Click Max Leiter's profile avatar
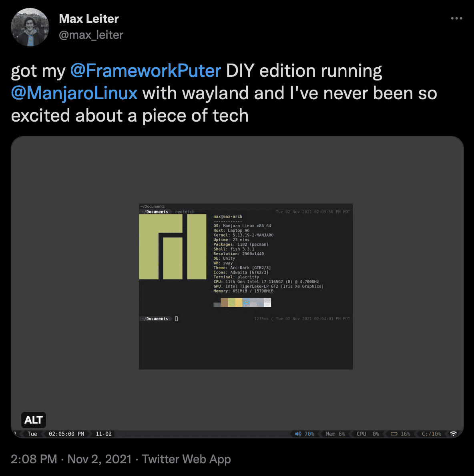This screenshot has width=474, height=476. (x=30, y=27)
